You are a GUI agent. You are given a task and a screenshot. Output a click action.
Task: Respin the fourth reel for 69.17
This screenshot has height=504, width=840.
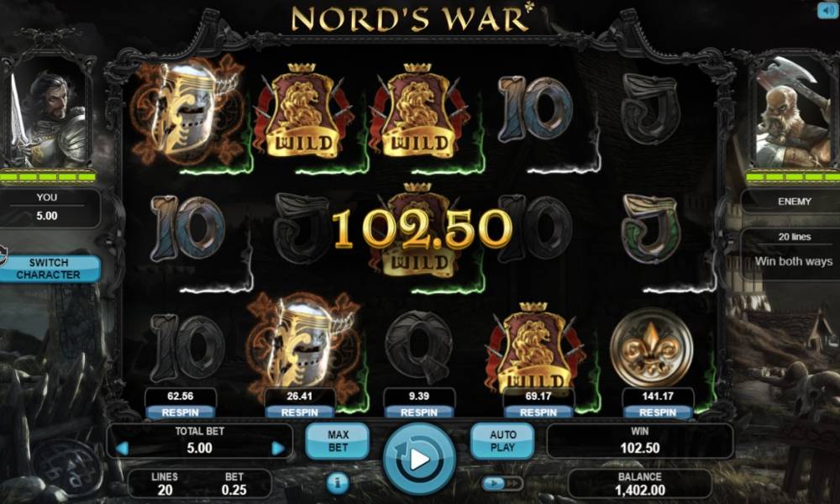[538, 412]
